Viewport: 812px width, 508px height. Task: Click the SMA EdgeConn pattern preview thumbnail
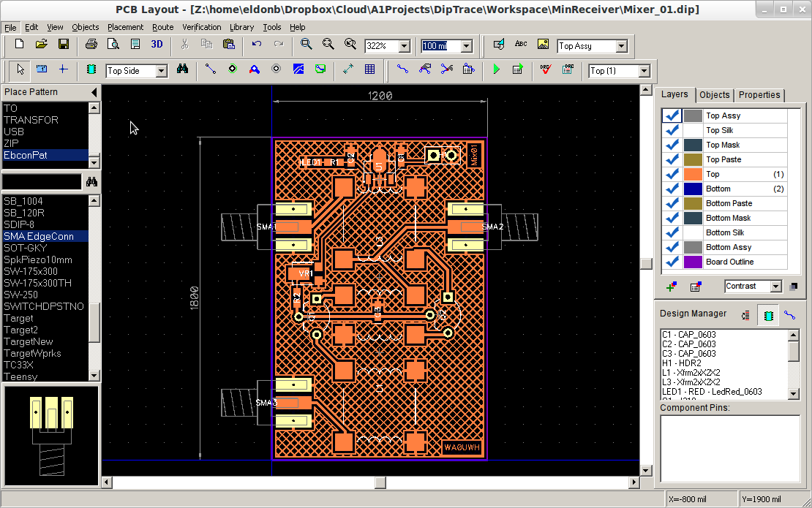tap(50, 436)
